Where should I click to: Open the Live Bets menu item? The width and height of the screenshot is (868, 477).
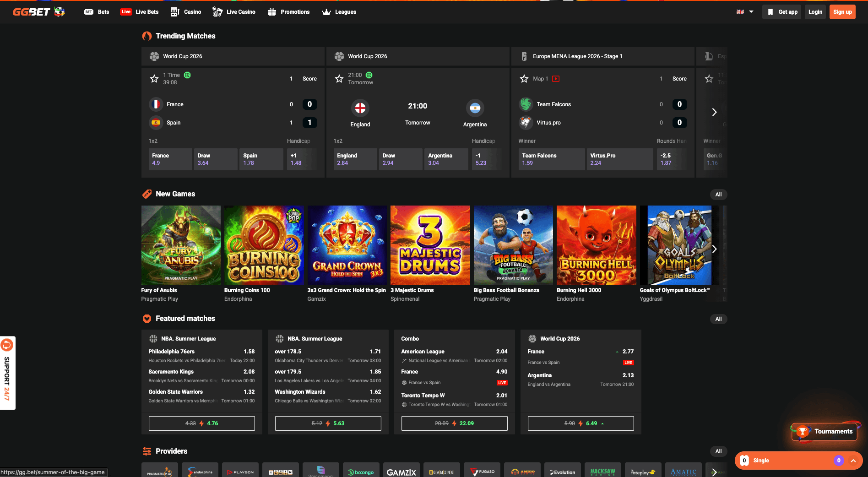[x=139, y=12]
